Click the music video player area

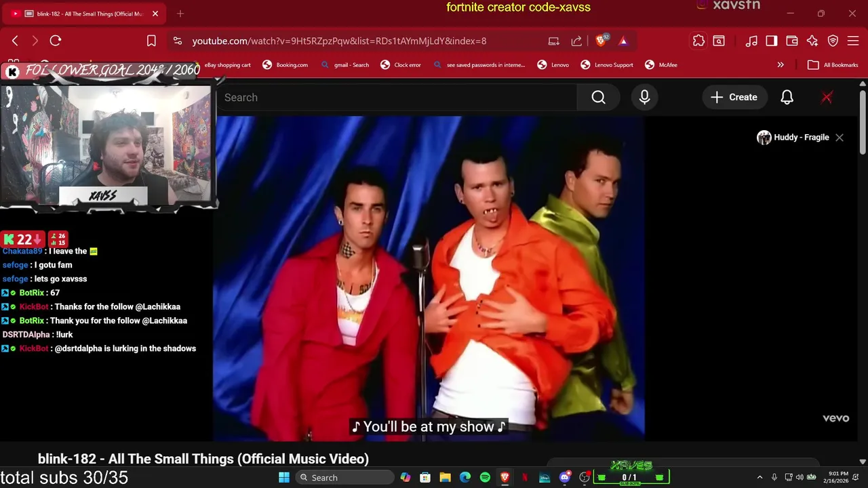pos(429,278)
